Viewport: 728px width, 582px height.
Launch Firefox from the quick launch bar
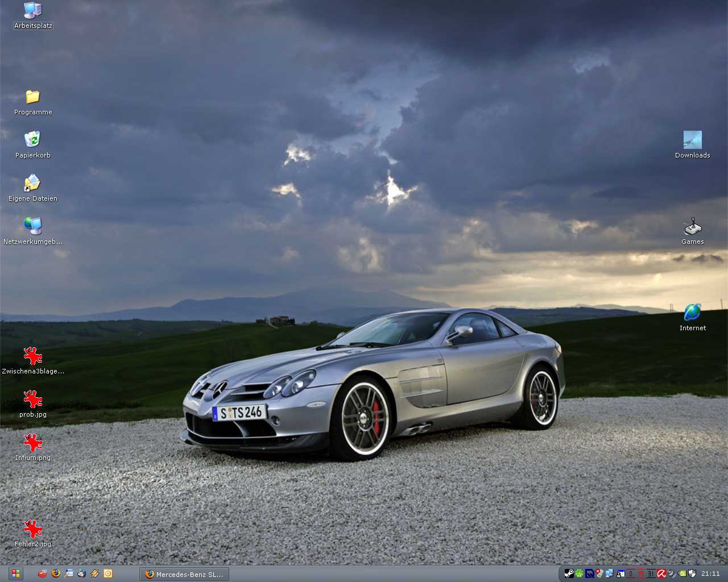point(55,573)
